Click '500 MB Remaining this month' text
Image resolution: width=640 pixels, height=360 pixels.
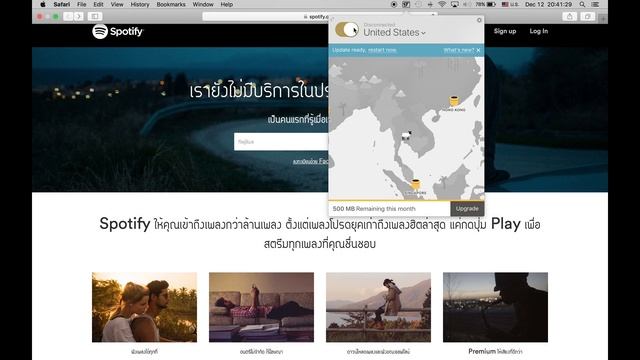tap(374, 209)
